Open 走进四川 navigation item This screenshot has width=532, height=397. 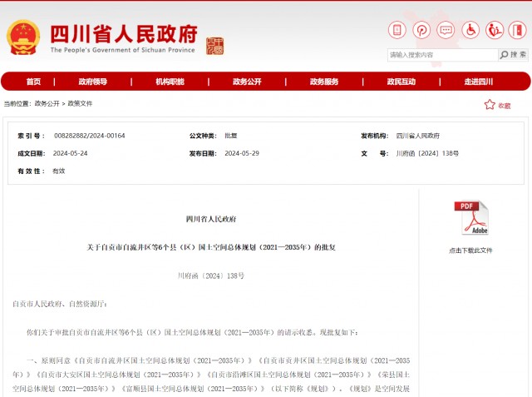(x=479, y=82)
